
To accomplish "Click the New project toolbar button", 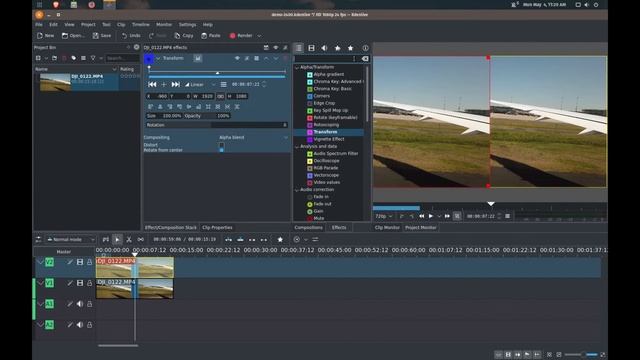I will pyautogui.click(x=45, y=36).
